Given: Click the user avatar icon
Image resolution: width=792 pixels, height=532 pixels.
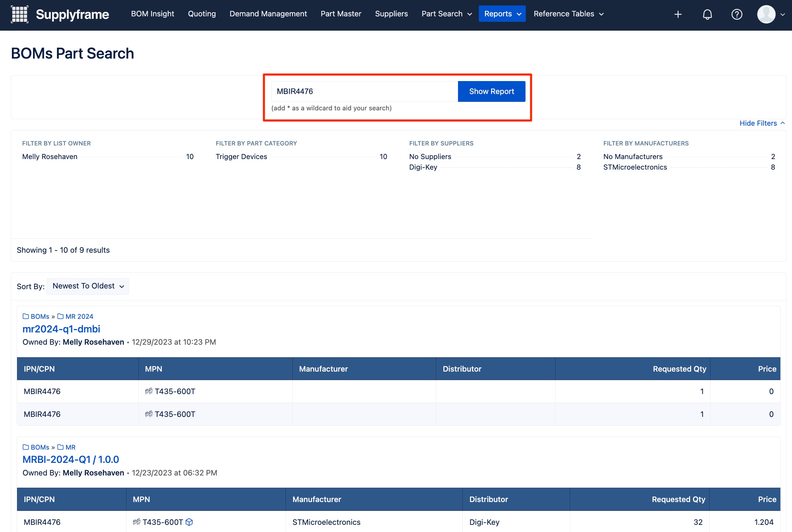Looking at the screenshot, I should [766, 14].
